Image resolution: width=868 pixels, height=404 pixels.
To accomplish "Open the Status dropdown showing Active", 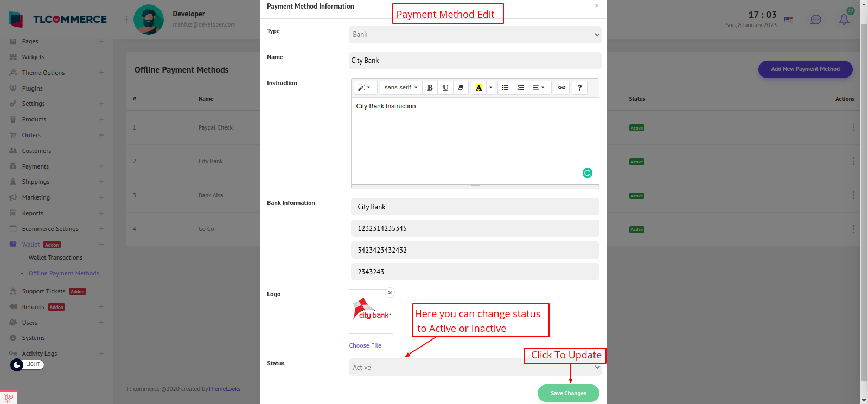I will (x=475, y=368).
